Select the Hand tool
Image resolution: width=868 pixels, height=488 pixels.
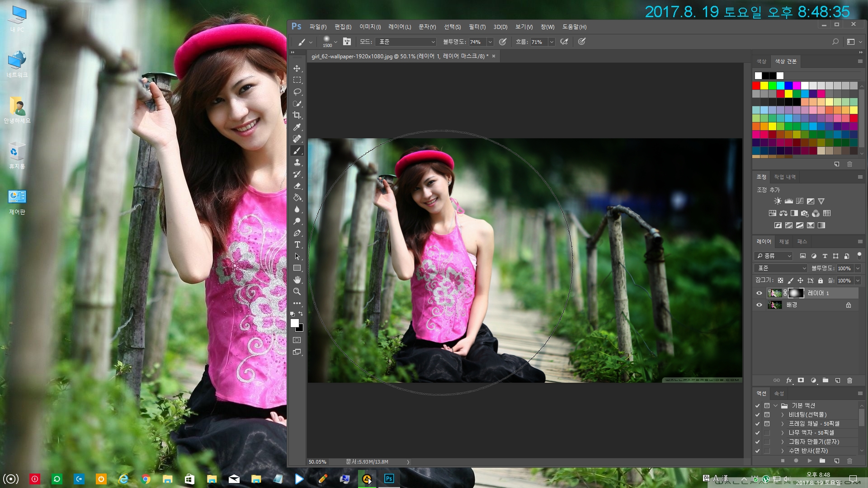point(297,280)
